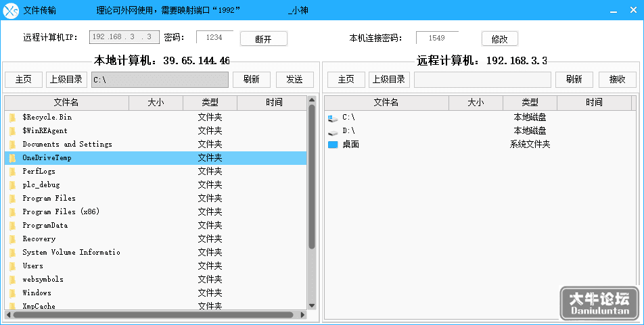Close the 文件传输 window
This screenshot has height=325, width=644.
pyautogui.click(x=633, y=10)
